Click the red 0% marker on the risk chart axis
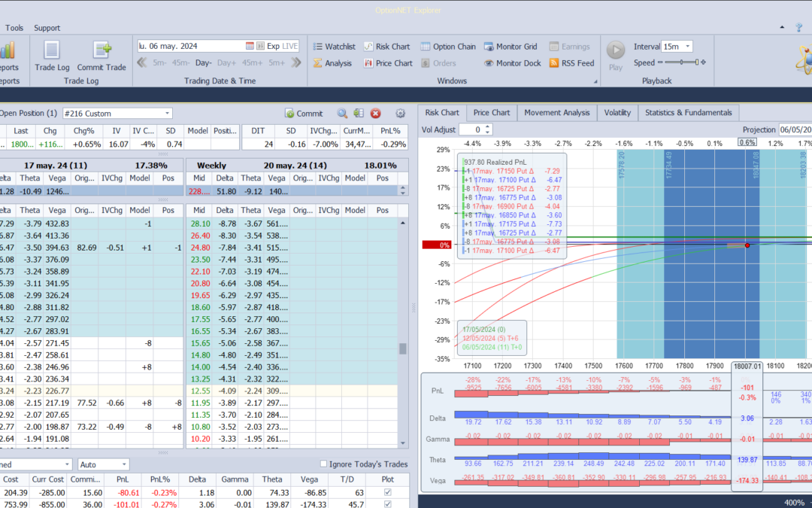The image size is (812, 508). [x=437, y=245]
